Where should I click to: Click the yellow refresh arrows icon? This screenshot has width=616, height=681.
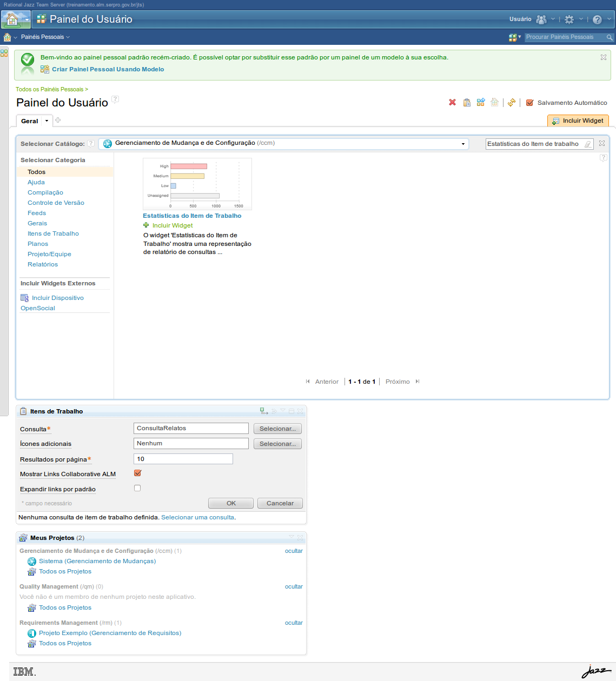[x=512, y=102]
